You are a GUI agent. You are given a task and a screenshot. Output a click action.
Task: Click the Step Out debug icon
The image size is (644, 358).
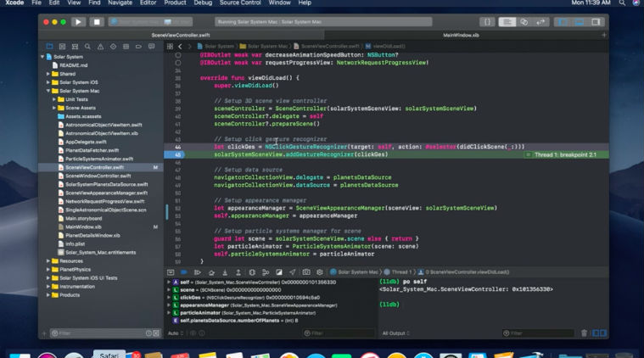pyautogui.click(x=238, y=272)
